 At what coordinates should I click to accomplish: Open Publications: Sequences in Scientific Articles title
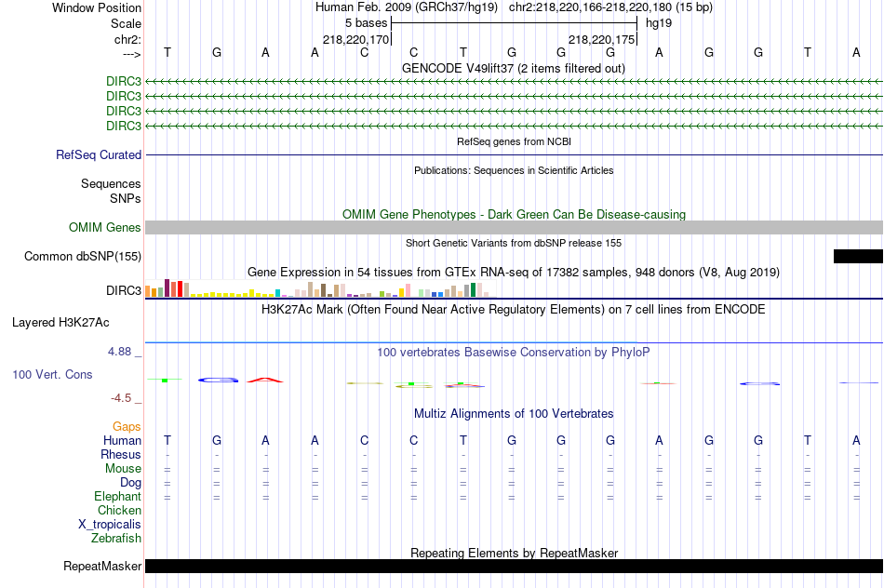coord(514,170)
